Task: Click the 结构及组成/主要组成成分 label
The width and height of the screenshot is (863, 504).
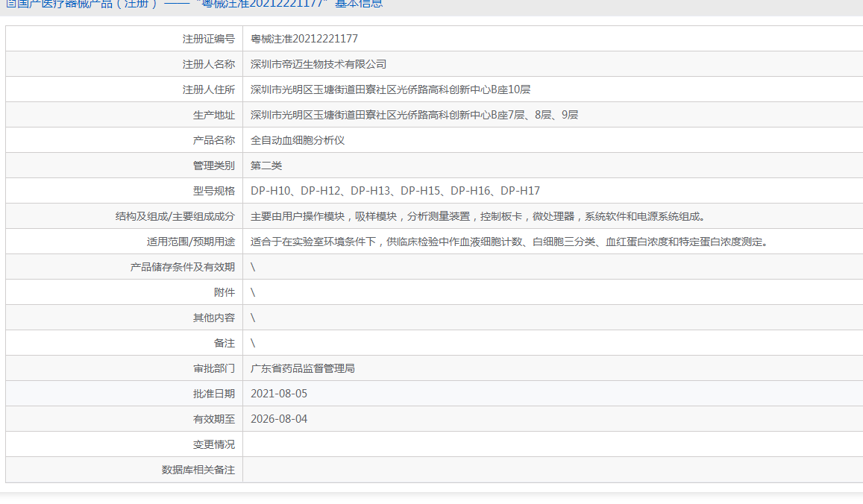Action: point(175,215)
